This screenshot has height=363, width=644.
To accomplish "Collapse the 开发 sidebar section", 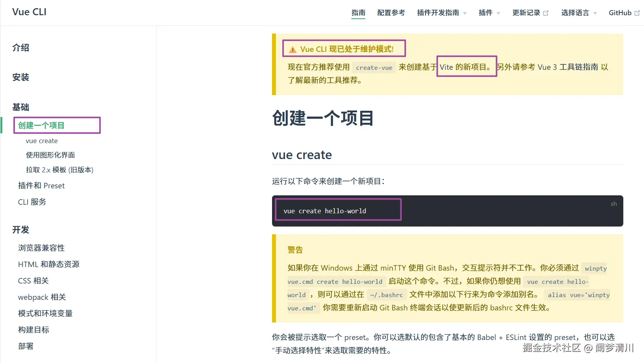I will pos(21,230).
